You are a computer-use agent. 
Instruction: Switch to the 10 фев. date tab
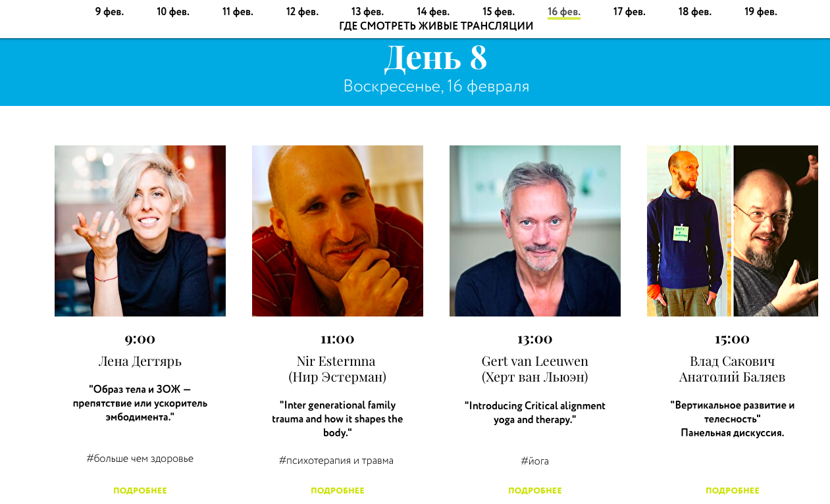pyautogui.click(x=173, y=12)
